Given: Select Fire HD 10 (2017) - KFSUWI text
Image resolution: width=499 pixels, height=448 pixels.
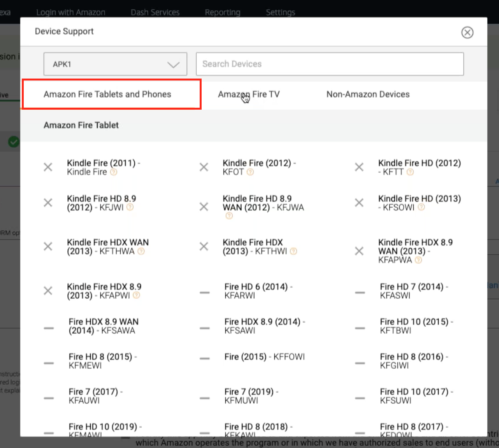Looking at the screenshot, I should click(x=416, y=396).
